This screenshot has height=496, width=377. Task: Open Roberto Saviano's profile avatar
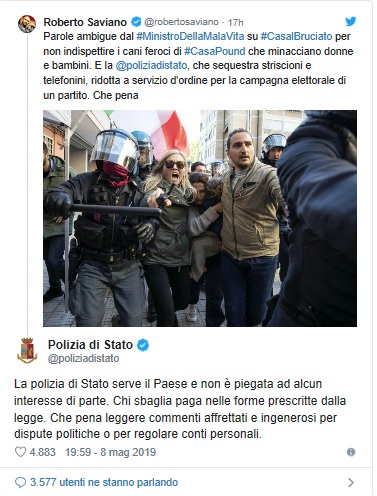click(27, 24)
